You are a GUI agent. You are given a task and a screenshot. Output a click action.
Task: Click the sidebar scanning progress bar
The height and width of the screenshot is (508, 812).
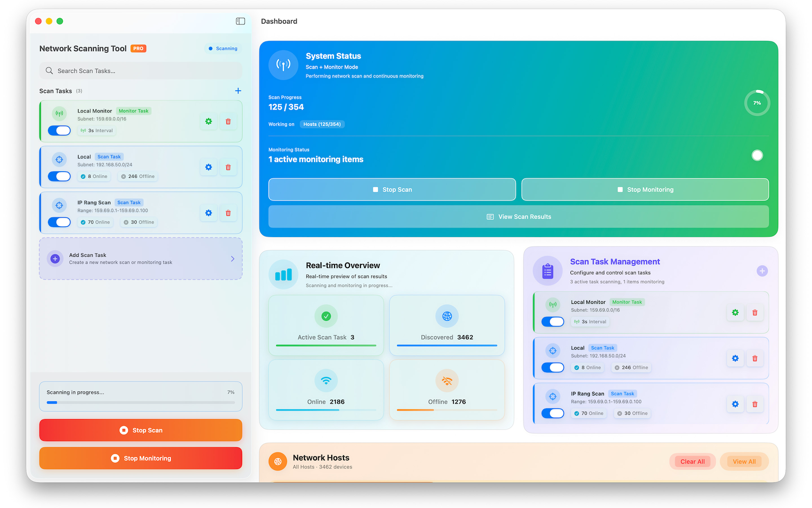coord(141,403)
